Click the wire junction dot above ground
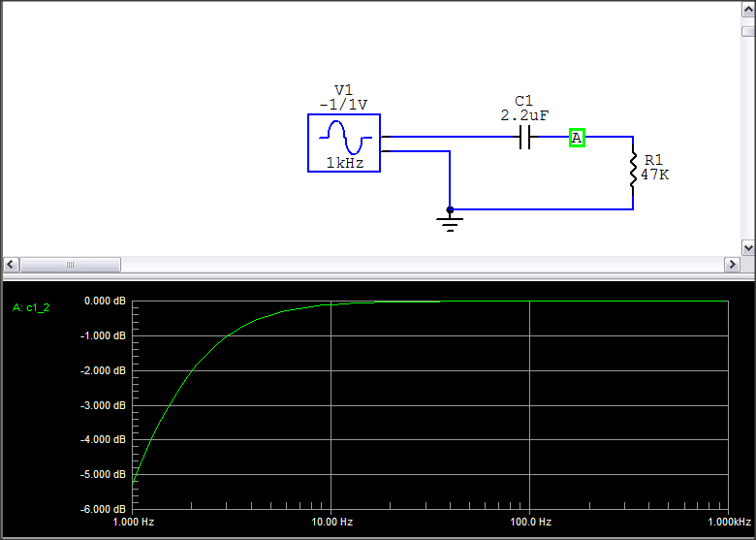 (450, 209)
